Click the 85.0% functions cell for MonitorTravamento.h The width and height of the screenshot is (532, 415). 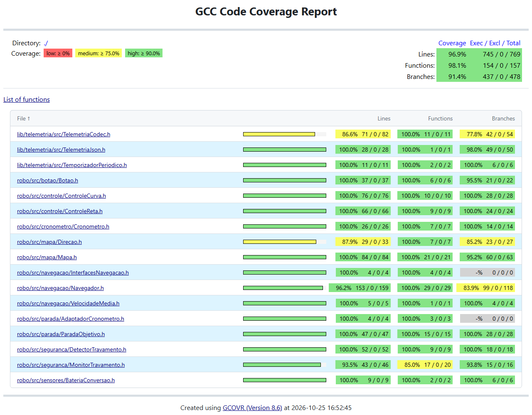425,365
